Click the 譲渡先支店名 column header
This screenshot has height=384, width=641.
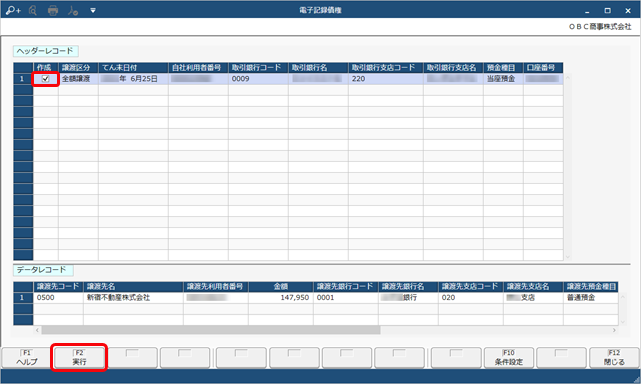tap(533, 287)
